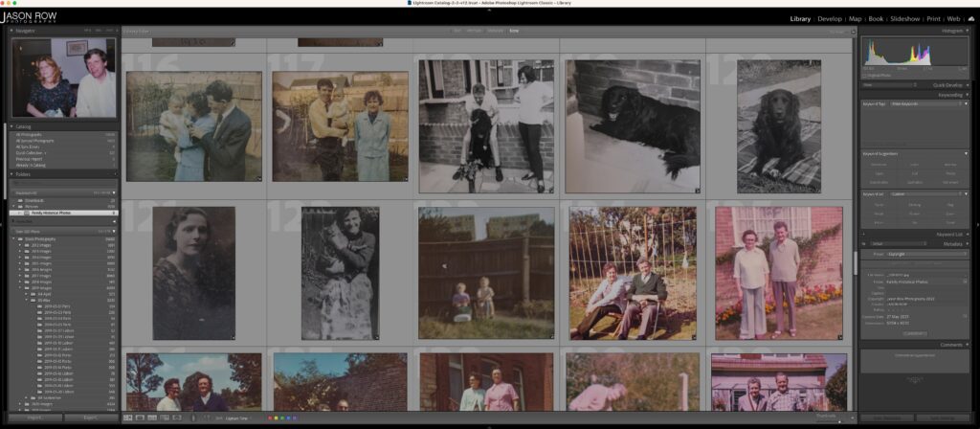Open the Web module

(954, 19)
